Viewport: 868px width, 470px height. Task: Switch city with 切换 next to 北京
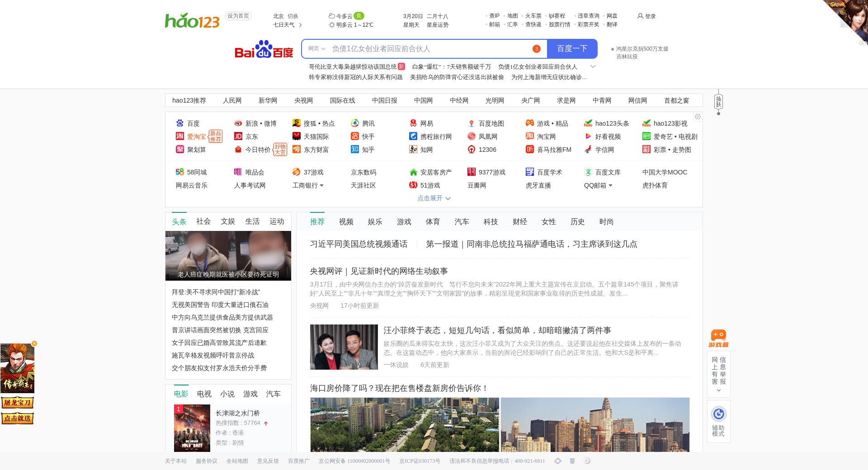point(293,16)
